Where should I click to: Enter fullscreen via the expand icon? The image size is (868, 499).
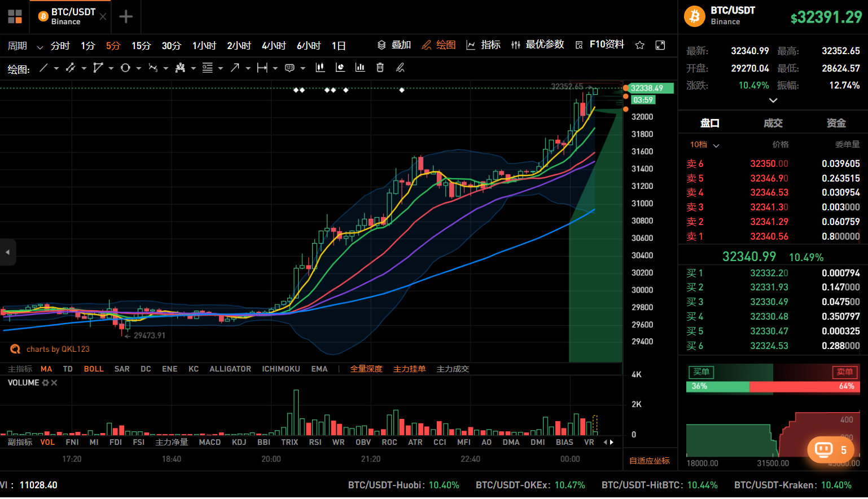[x=660, y=45]
